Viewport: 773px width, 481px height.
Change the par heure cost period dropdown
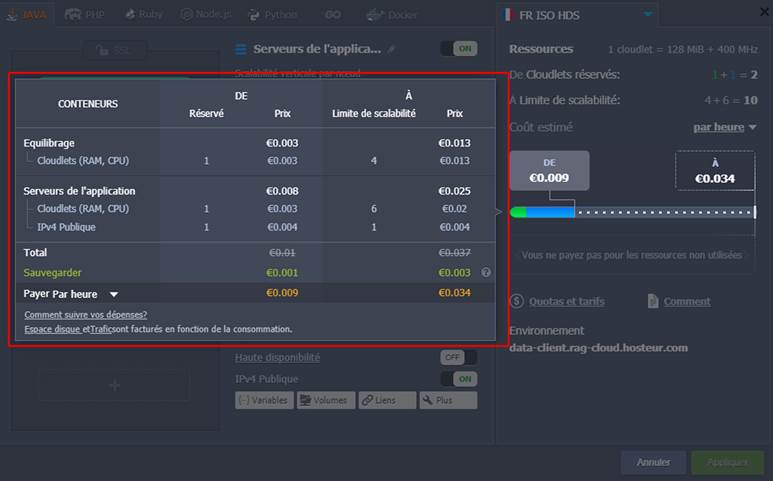click(x=725, y=127)
